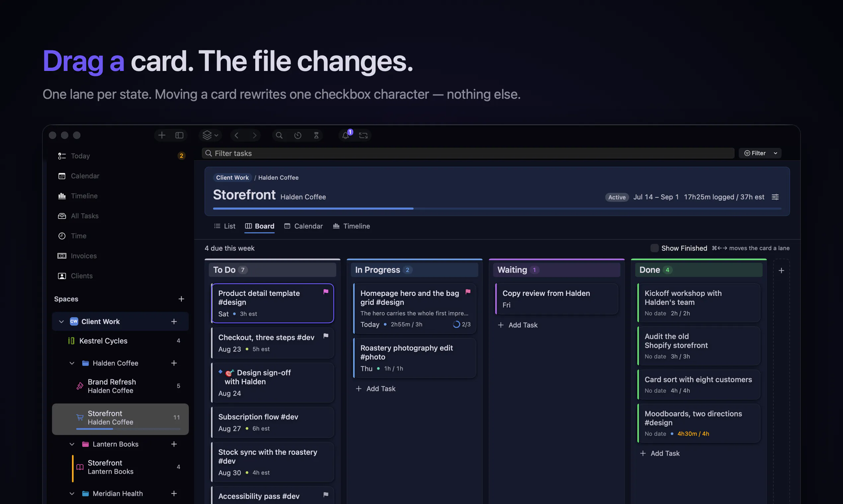
Task: Toggle the sidebar panel icon
Action: 180,135
